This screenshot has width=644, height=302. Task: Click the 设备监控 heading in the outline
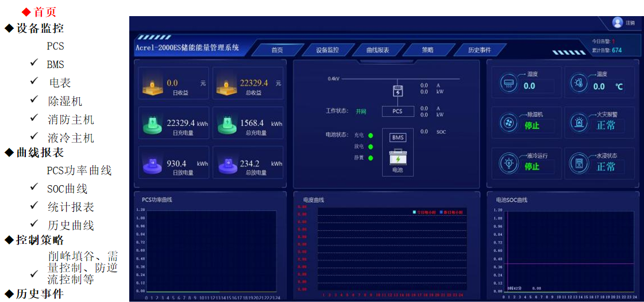point(40,28)
